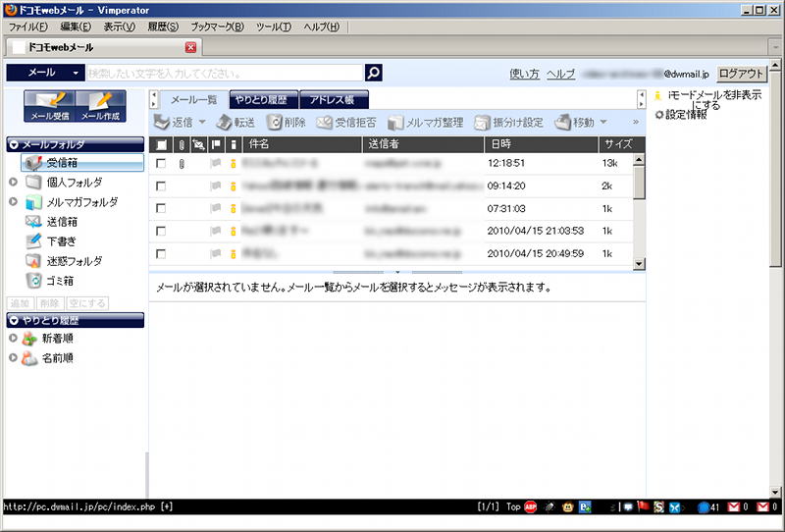This screenshot has width=785, height=532.
Task: Block sender with the 受信拒否 icon
Action: point(325,123)
